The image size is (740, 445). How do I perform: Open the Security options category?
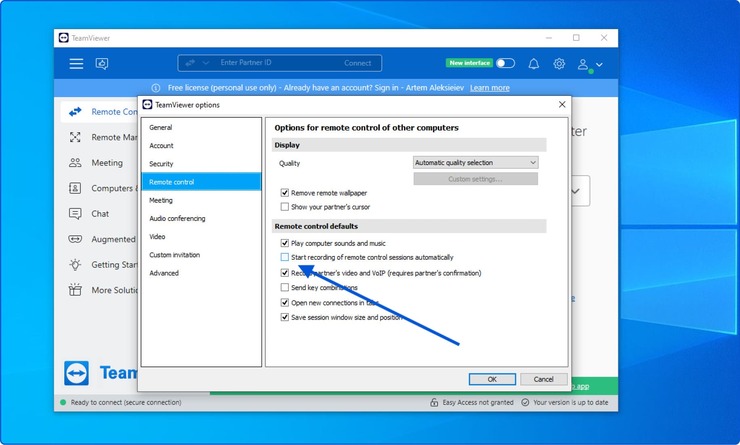201,164
